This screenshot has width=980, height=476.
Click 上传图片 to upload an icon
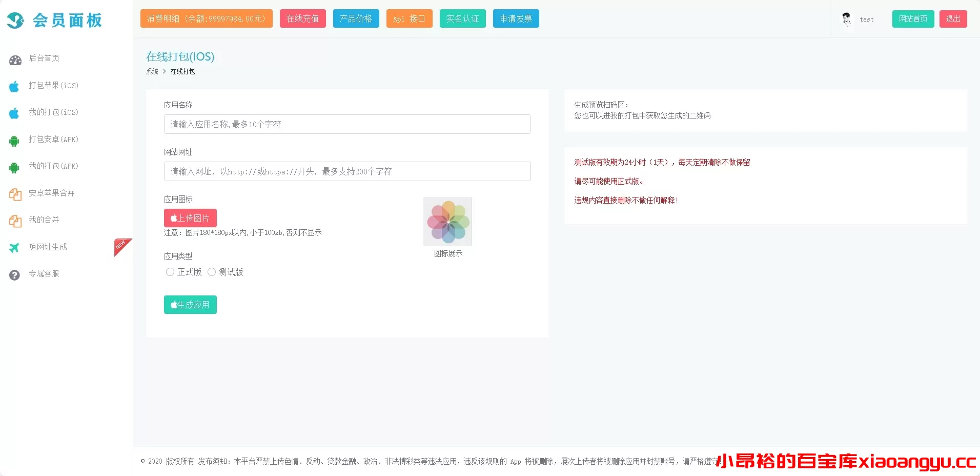[x=190, y=217]
